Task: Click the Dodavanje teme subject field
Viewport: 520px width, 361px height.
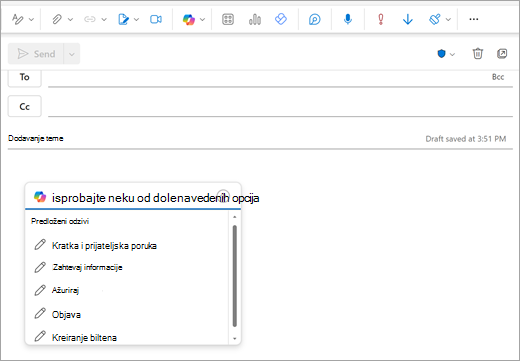Action: point(213,138)
